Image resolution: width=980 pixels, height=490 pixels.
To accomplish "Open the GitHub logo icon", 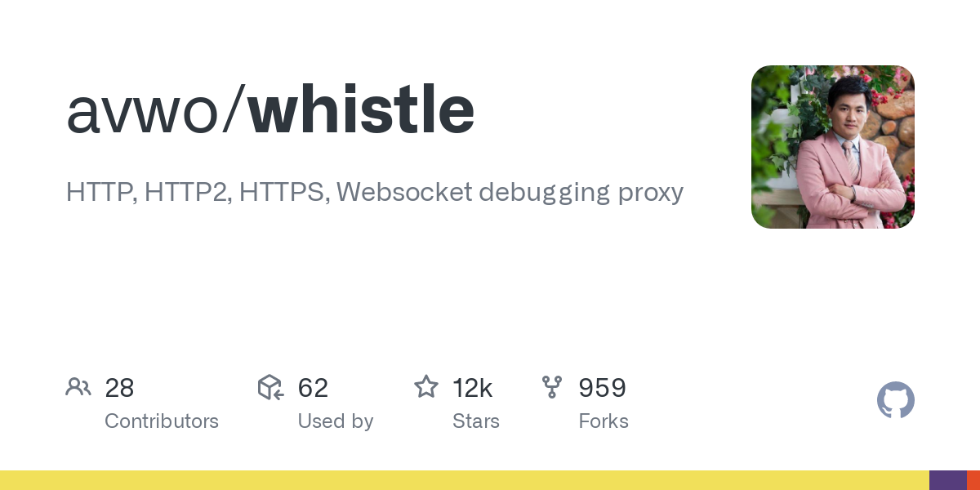I will click(x=895, y=400).
